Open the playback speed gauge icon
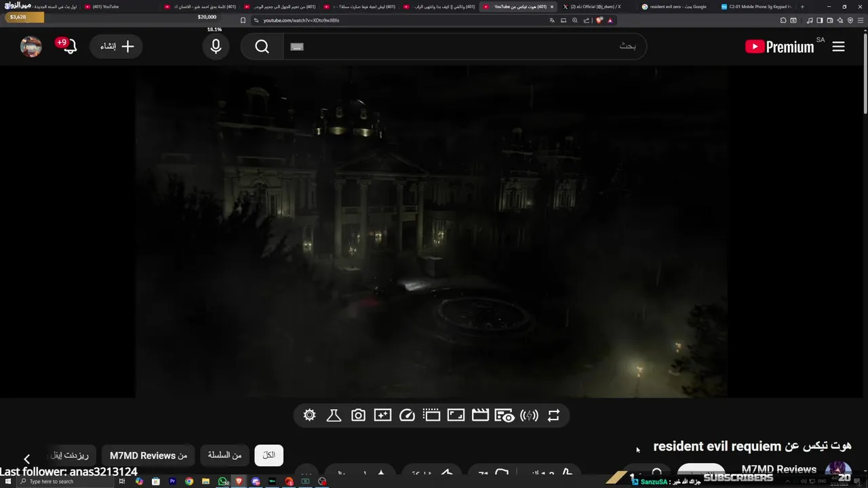The width and height of the screenshot is (868, 488). (x=407, y=415)
